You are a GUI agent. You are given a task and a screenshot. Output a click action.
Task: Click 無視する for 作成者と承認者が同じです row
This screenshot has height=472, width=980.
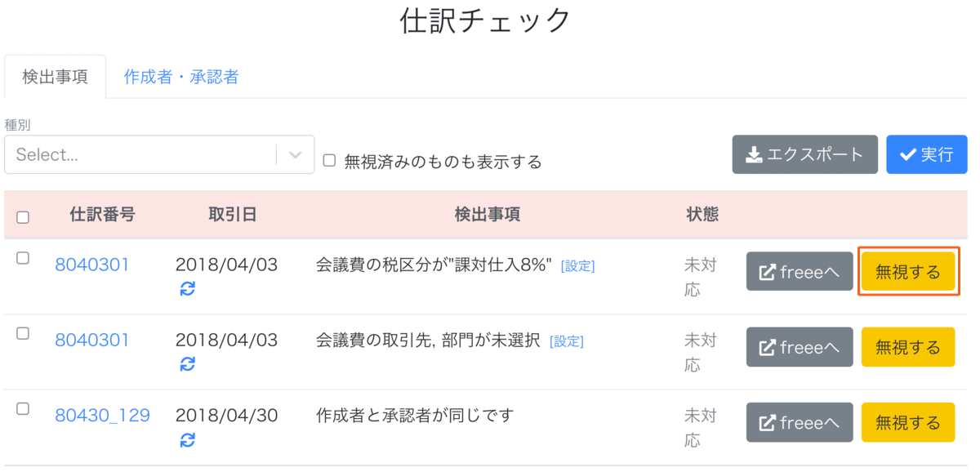tap(908, 422)
